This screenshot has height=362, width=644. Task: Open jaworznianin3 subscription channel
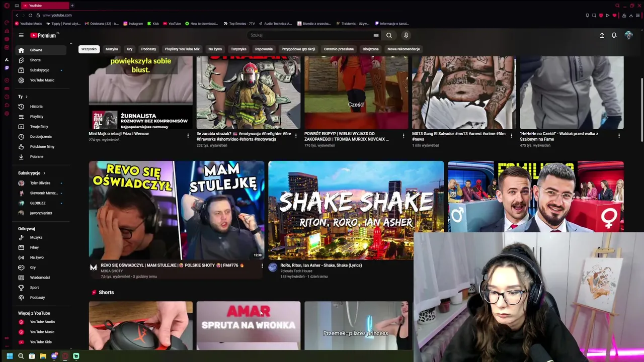tap(41, 213)
